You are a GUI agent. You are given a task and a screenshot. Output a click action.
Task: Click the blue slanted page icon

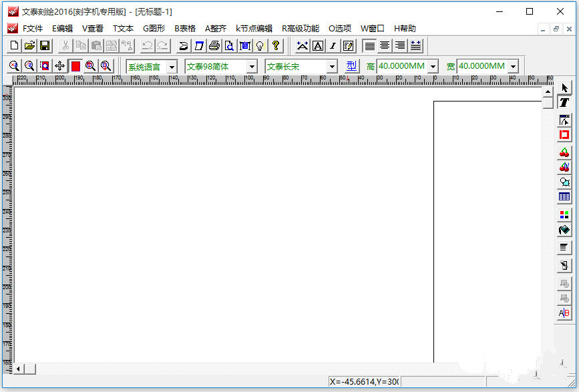198,46
